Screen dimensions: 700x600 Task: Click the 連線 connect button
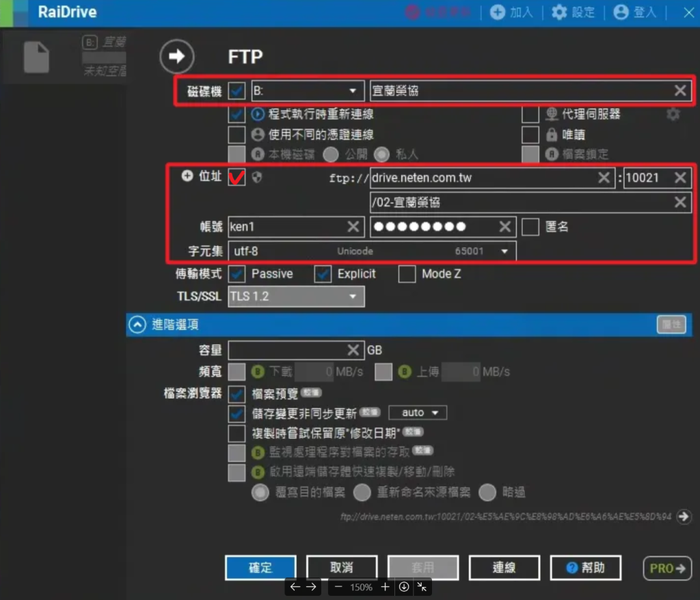(x=504, y=568)
